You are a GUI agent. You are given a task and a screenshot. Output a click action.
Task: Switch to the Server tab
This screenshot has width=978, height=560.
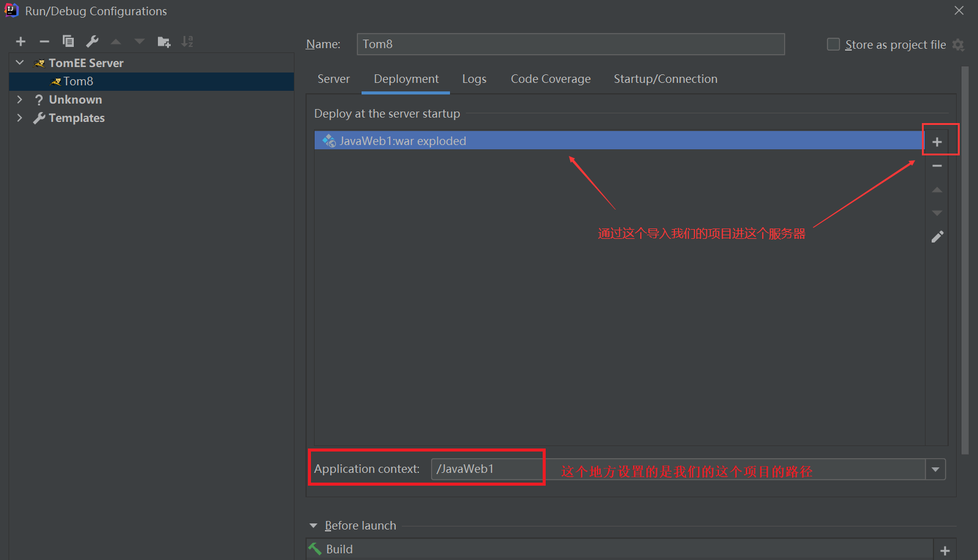click(x=334, y=79)
